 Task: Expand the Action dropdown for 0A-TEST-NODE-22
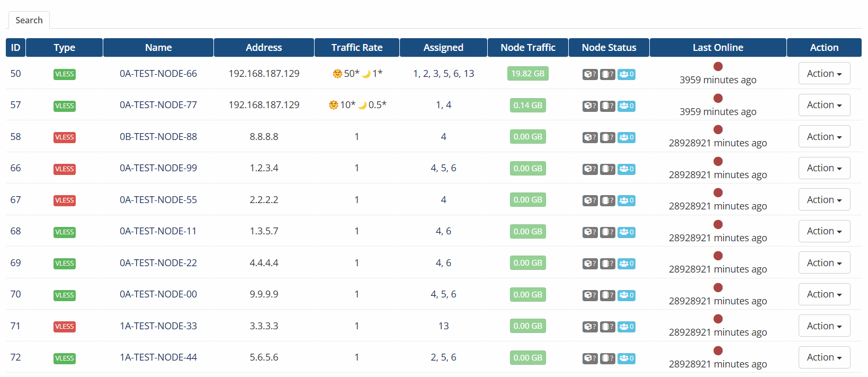tap(824, 263)
